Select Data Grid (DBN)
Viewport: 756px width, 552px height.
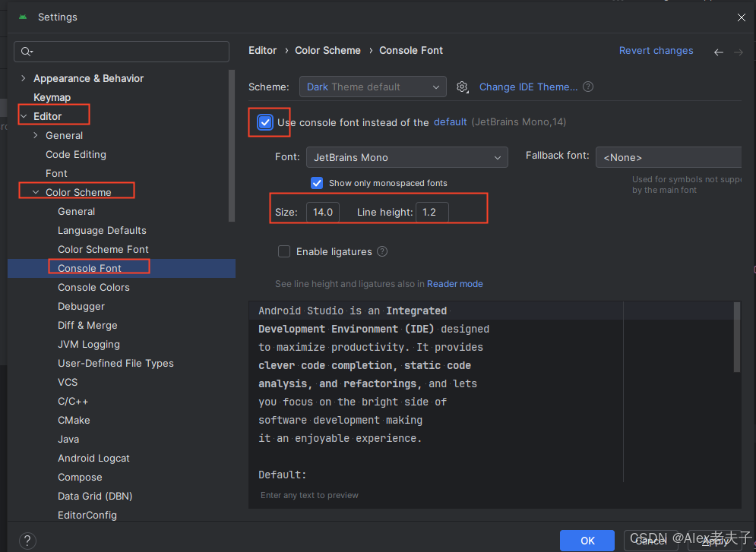coord(95,496)
